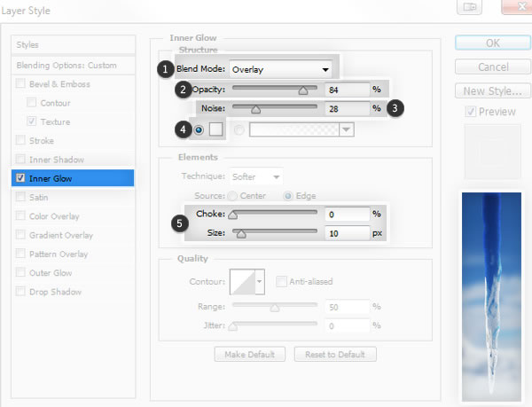Image resolution: width=532 pixels, height=407 pixels.
Task: Open the Technique Softer dropdown
Action: pyautogui.click(x=256, y=176)
